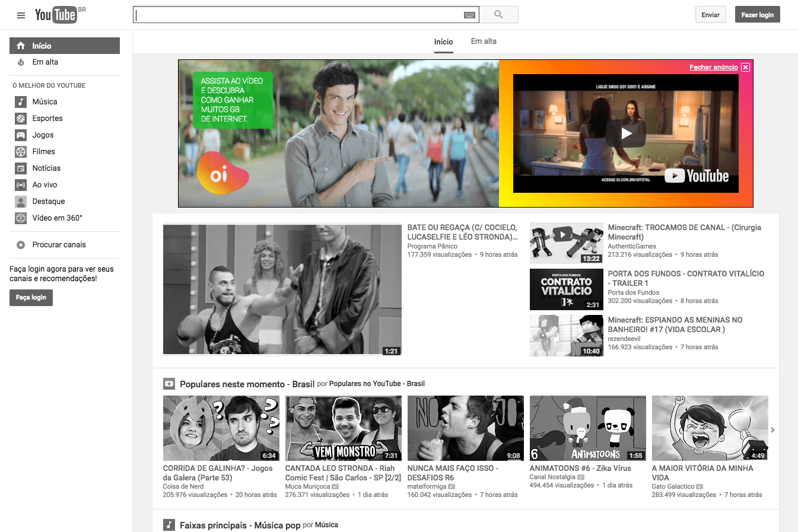Image resolution: width=798 pixels, height=532 pixels.
Task: Click the Ao vivo broadcast icon
Action: click(x=21, y=185)
